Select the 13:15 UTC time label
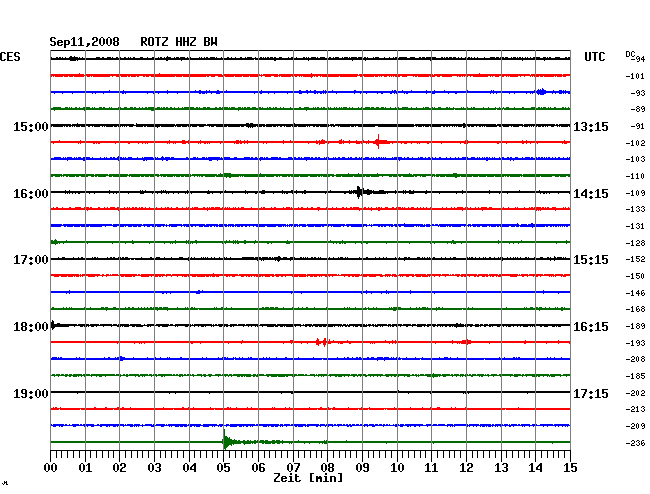Screen dimensions: 650x494 [x=591, y=126]
